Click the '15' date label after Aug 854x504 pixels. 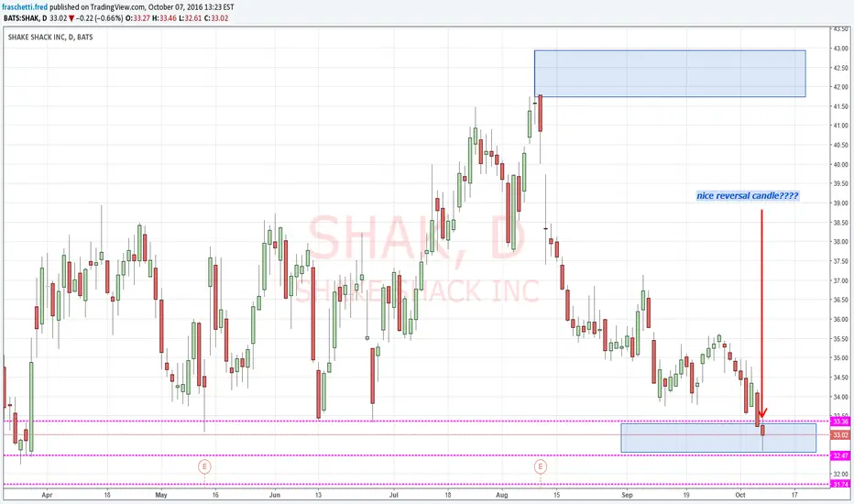[x=556, y=495]
